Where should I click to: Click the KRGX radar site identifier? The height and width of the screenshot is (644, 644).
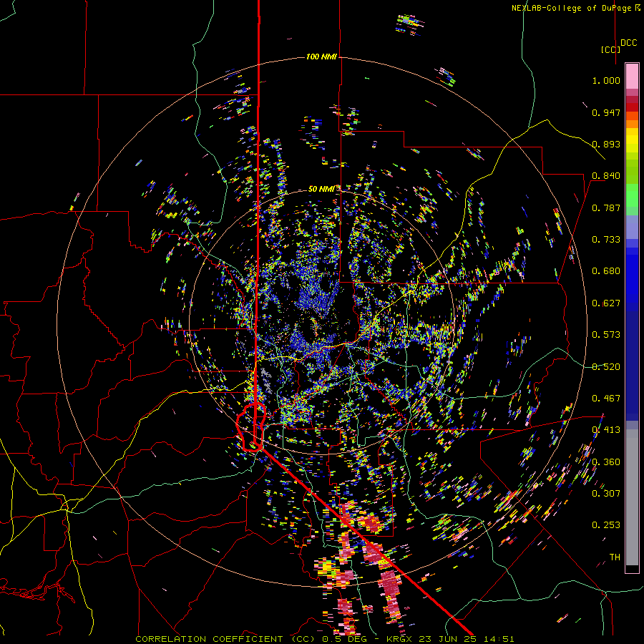pos(401,639)
